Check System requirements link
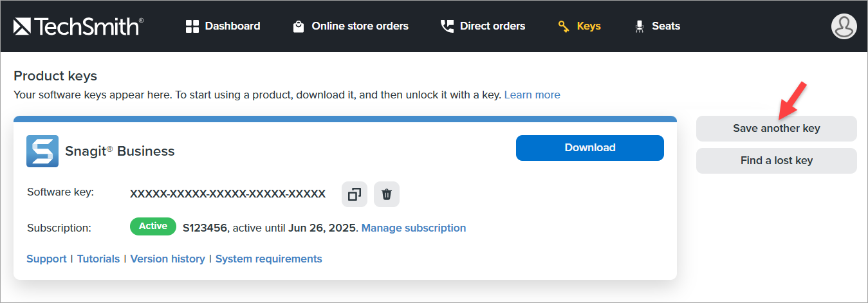 pyautogui.click(x=268, y=259)
